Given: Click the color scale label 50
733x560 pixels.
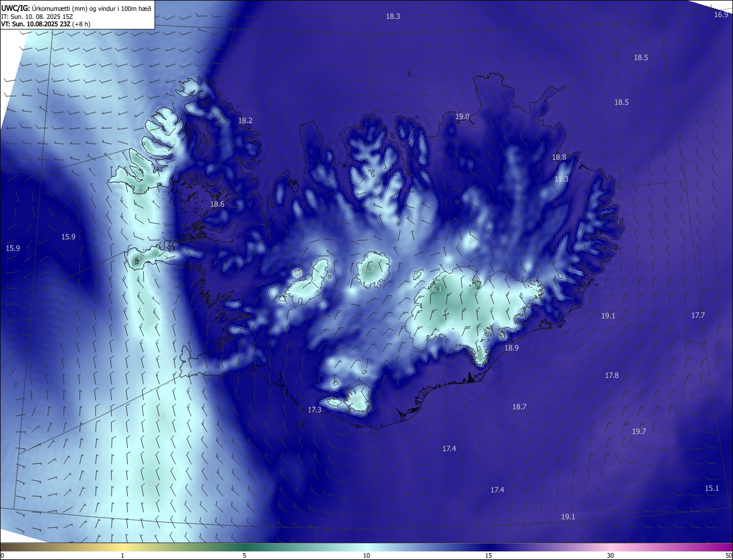Looking at the screenshot, I should click(x=728, y=556).
